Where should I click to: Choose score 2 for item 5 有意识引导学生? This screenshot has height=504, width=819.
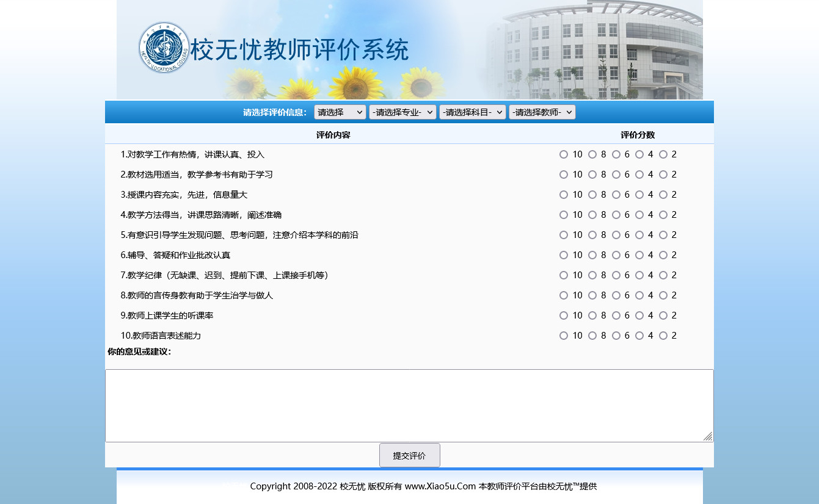663,235
